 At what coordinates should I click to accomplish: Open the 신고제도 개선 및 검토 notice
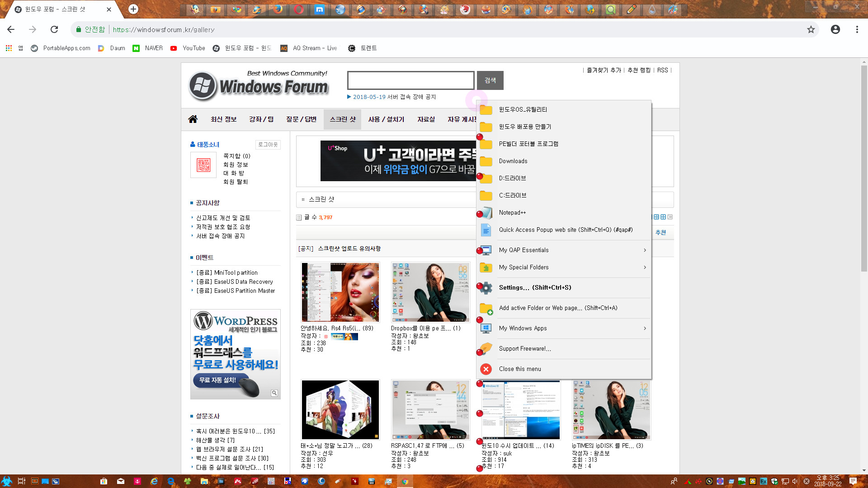click(x=223, y=218)
